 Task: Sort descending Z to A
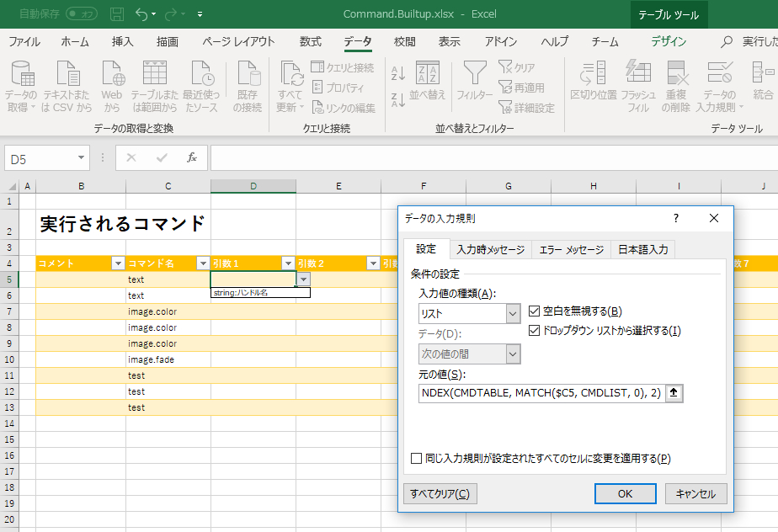(x=398, y=99)
